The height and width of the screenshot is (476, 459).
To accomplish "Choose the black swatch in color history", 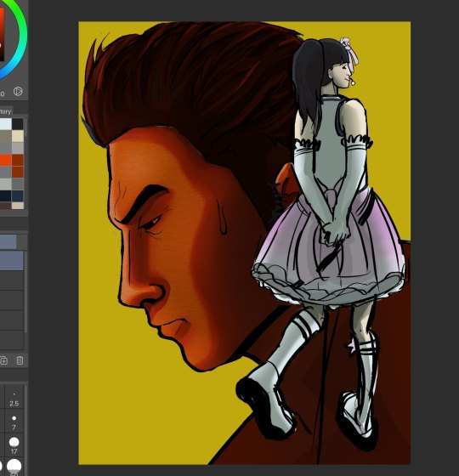I will click(18, 124).
